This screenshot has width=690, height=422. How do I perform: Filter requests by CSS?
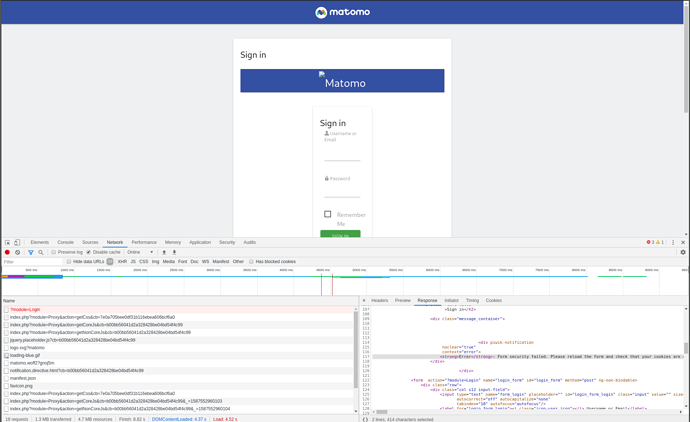pos(143,261)
